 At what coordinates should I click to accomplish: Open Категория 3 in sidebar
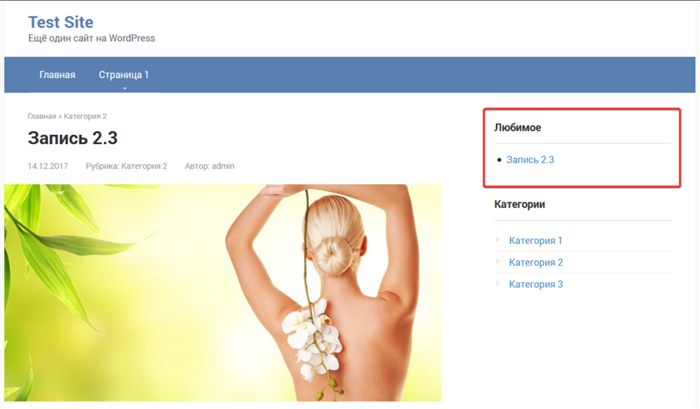536,284
